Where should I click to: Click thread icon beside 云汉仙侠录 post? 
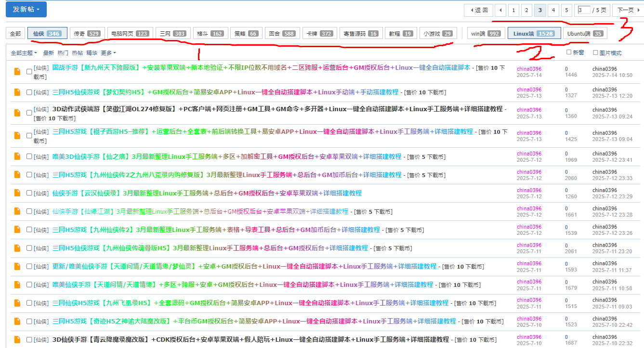(17, 193)
